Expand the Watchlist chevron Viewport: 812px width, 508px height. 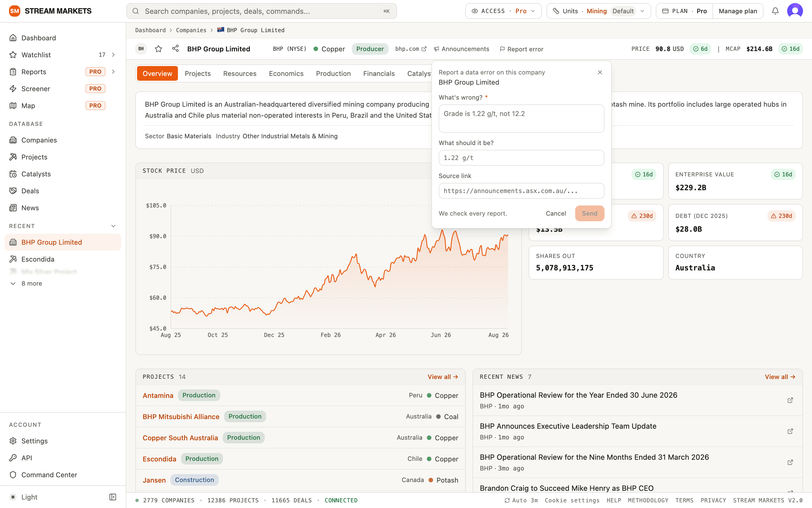[x=113, y=55]
